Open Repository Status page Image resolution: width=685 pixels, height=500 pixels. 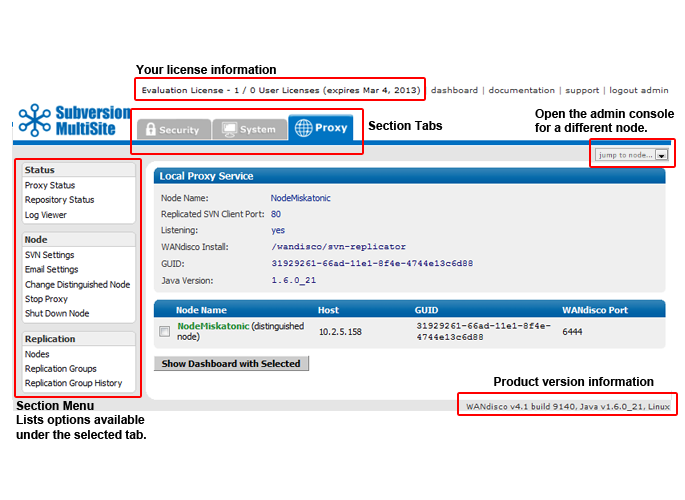pos(59,200)
